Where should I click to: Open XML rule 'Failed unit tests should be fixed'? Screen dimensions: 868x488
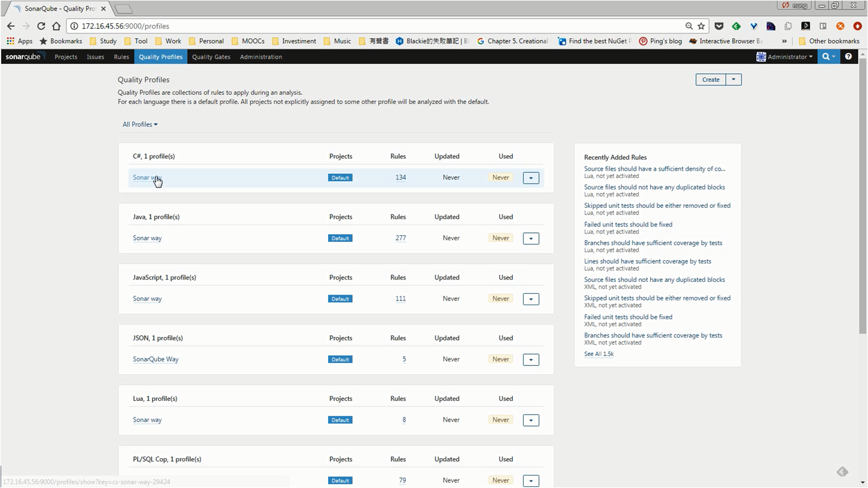coord(628,317)
